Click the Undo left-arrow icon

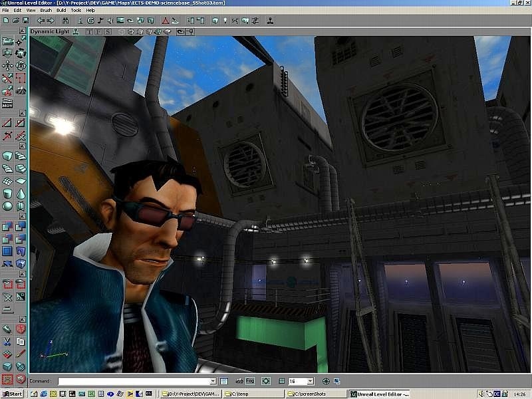coord(41,21)
